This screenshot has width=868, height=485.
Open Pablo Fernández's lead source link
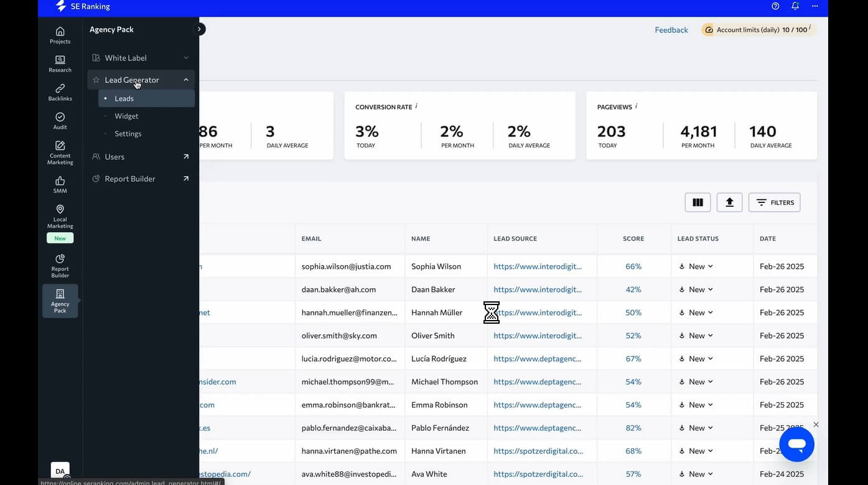(x=538, y=428)
